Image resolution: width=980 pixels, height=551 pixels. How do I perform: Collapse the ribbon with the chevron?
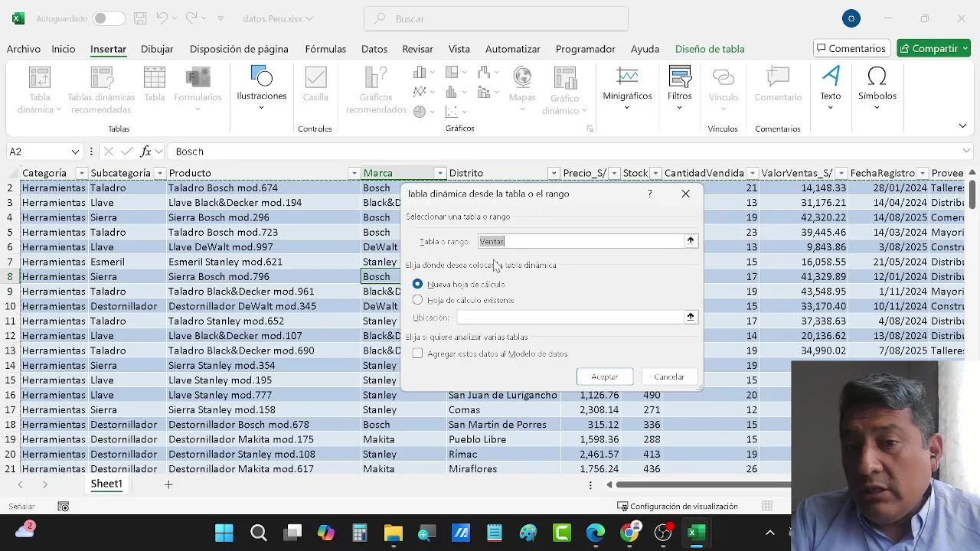[962, 126]
